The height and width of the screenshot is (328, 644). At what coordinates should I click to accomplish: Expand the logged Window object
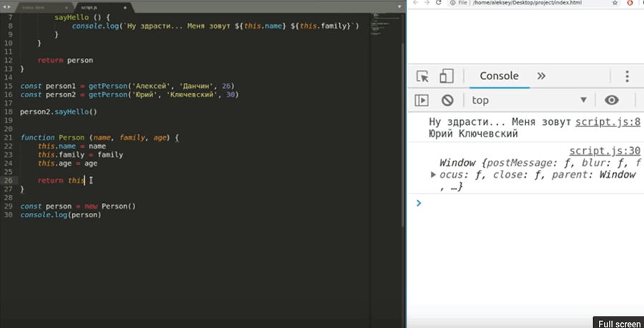pyautogui.click(x=433, y=174)
